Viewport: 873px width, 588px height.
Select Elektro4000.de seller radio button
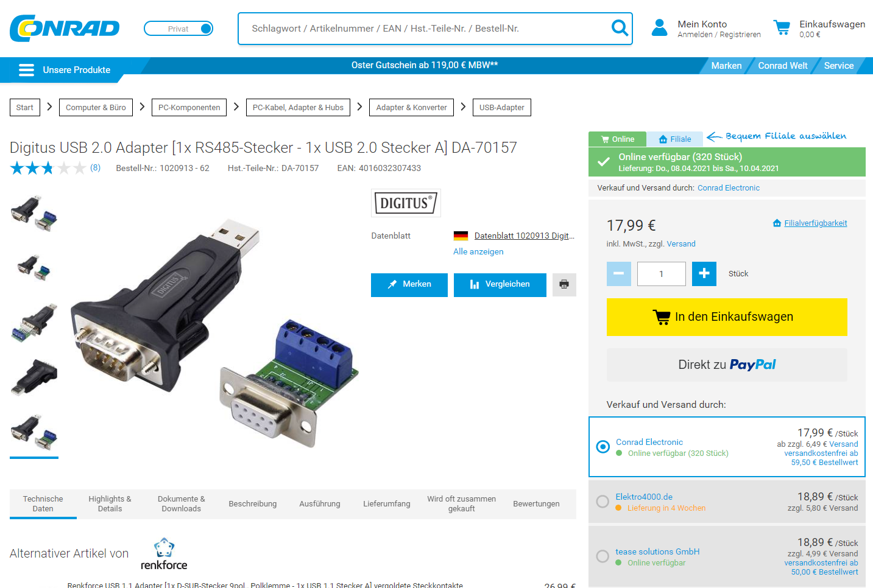coord(603,502)
